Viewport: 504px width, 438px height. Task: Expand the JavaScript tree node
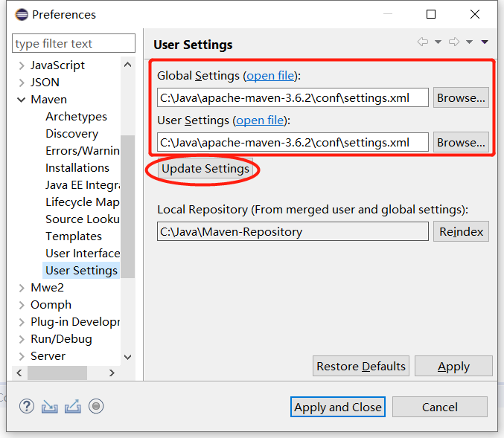22,65
